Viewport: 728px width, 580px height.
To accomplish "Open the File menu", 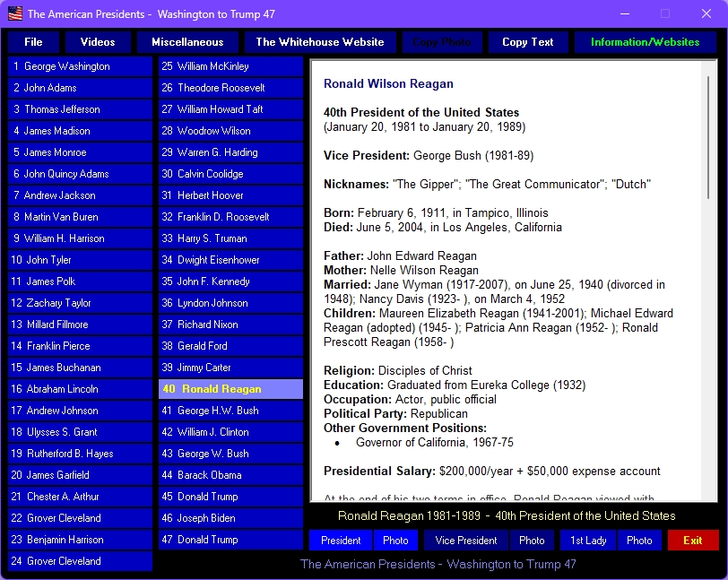I will pos(33,42).
